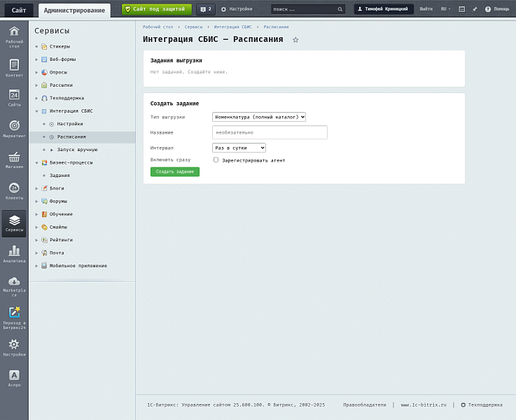Go to Рабочий стол breadcrumb link

point(158,27)
